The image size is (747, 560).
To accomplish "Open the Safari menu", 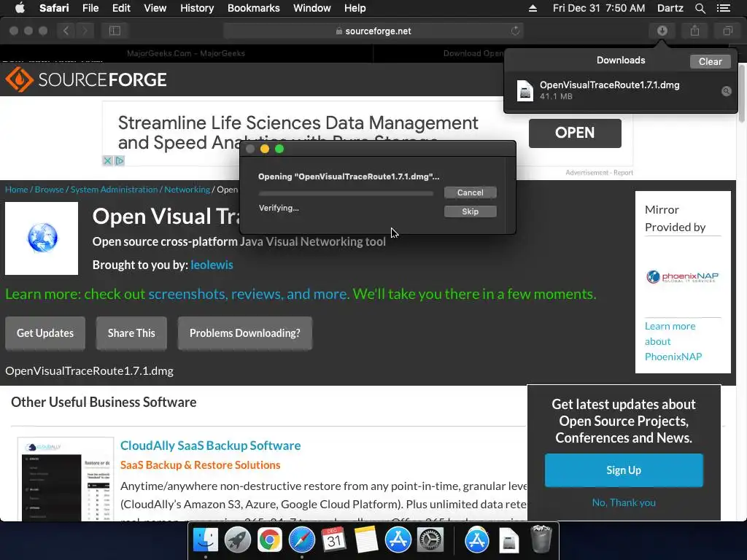I will pyautogui.click(x=54, y=8).
